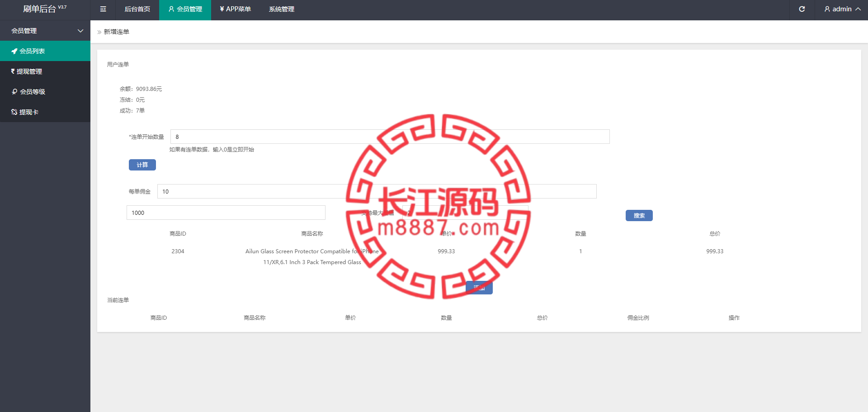The image size is (868, 412).
Task: Click the icon beside 会员等级
Action: [x=14, y=92]
